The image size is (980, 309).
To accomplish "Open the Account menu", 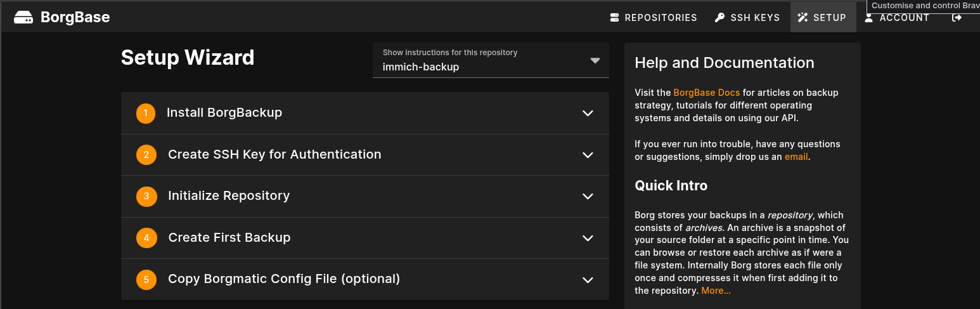I will [x=897, y=18].
